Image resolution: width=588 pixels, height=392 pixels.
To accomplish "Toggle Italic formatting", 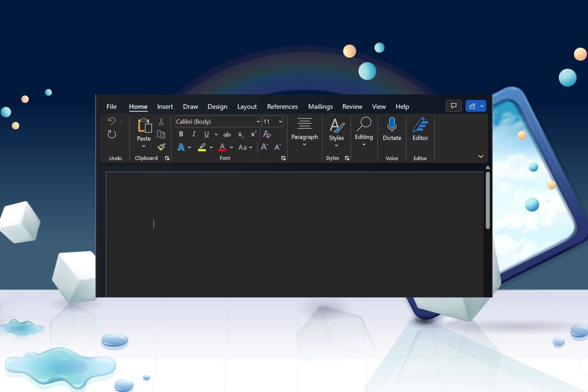I will tap(194, 134).
